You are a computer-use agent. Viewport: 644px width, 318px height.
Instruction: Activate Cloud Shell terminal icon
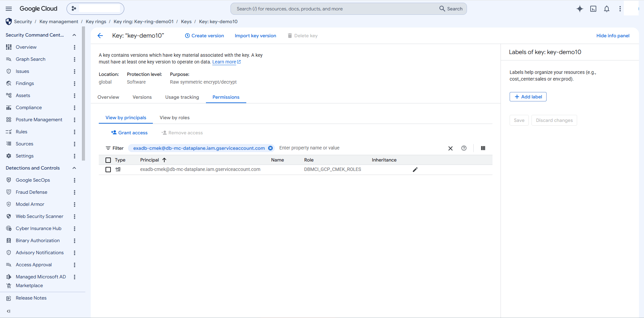(593, 9)
